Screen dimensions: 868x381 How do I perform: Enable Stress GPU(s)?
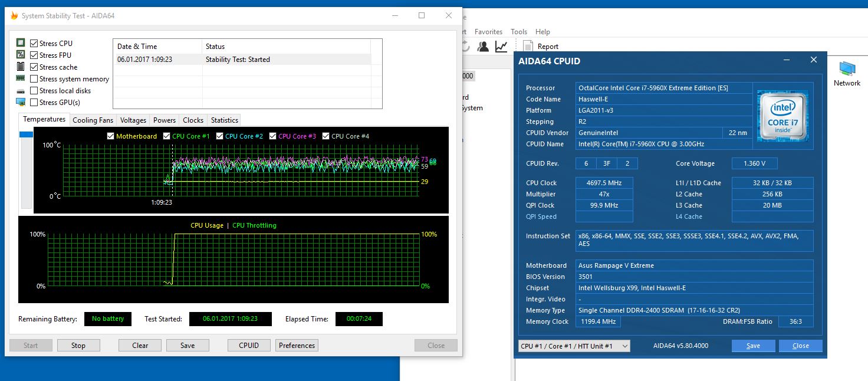pos(34,102)
